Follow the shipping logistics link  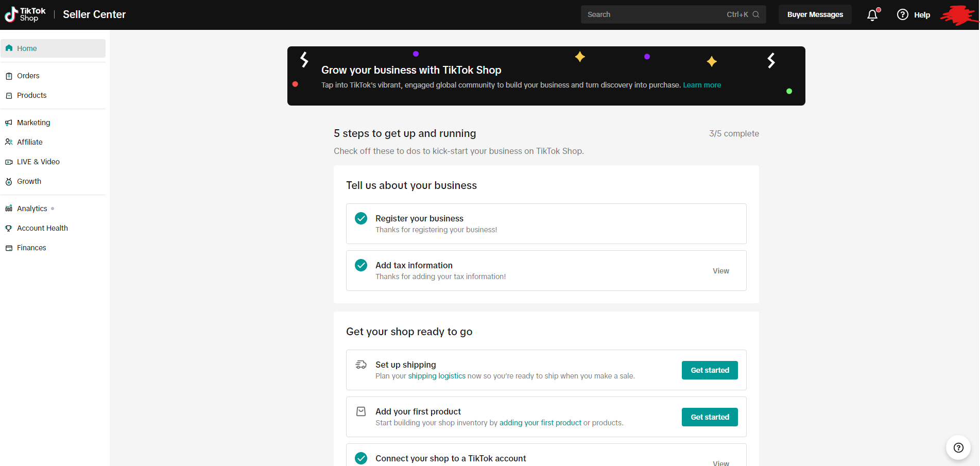(437, 376)
